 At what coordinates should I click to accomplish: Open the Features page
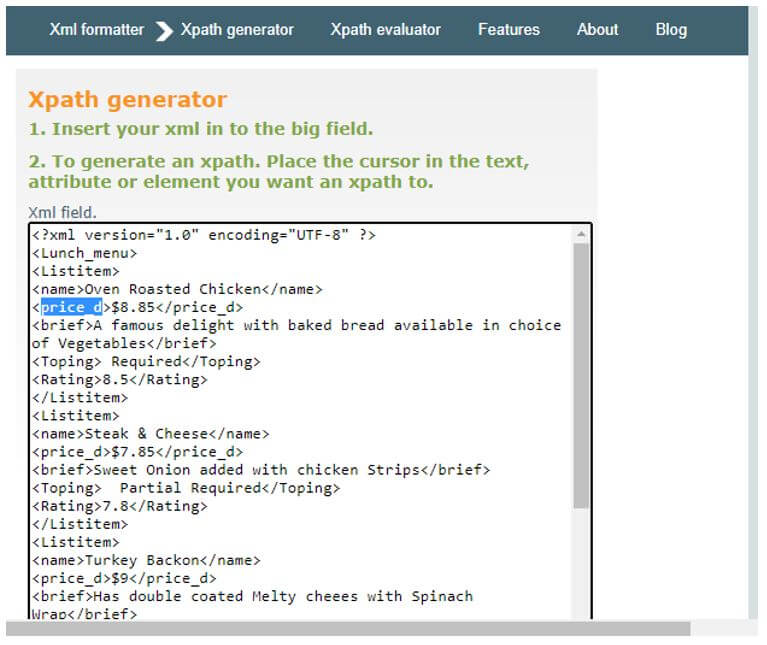click(509, 30)
